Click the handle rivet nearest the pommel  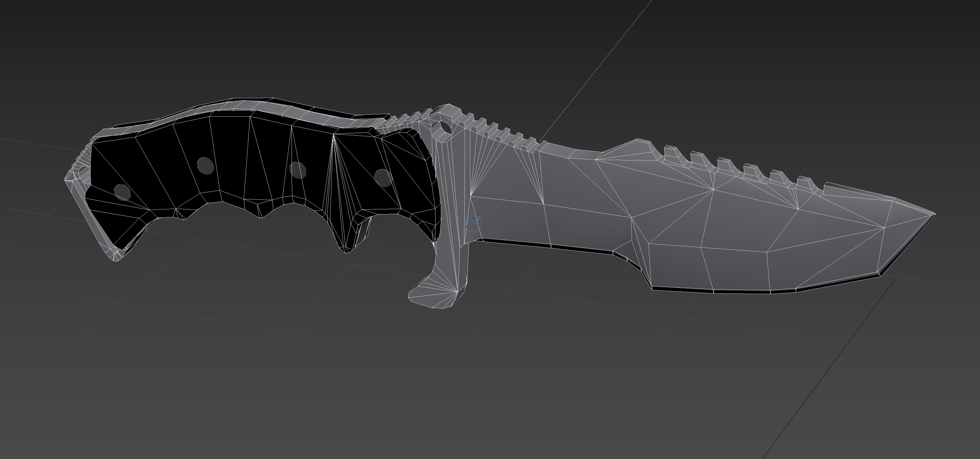pos(122,192)
